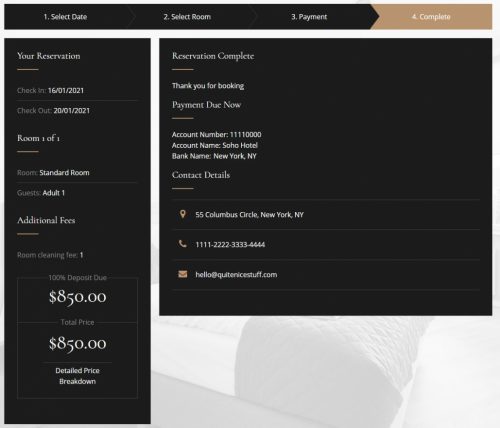Image resolution: width=500 pixels, height=428 pixels.
Task: Click the Reservation Complete heading
Action: (x=213, y=56)
